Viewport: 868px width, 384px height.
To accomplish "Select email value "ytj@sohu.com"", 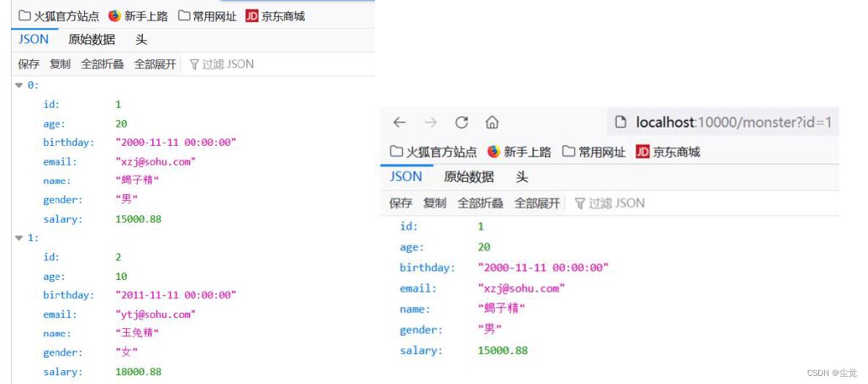I will (x=155, y=314).
